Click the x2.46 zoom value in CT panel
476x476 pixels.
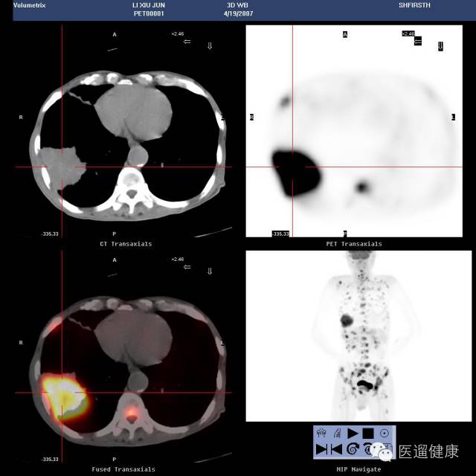(178, 33)
